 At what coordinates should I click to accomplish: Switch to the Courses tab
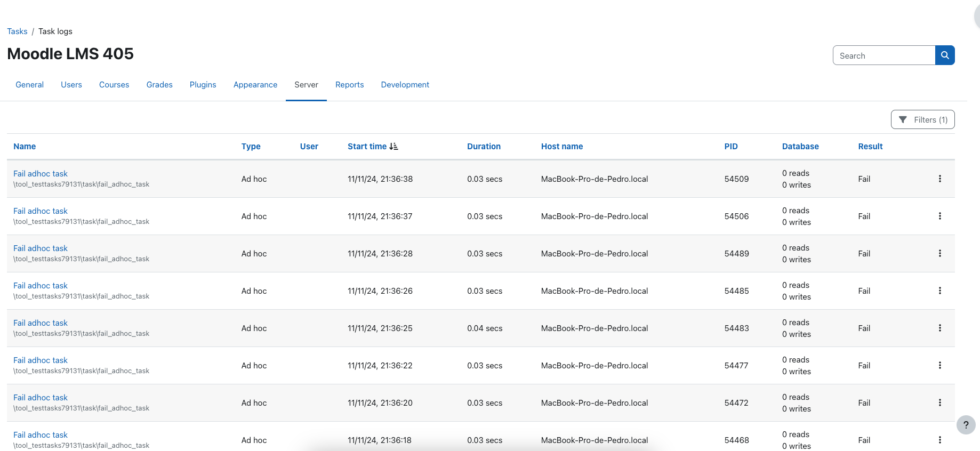pyautogui.click(x=114, y=85)
